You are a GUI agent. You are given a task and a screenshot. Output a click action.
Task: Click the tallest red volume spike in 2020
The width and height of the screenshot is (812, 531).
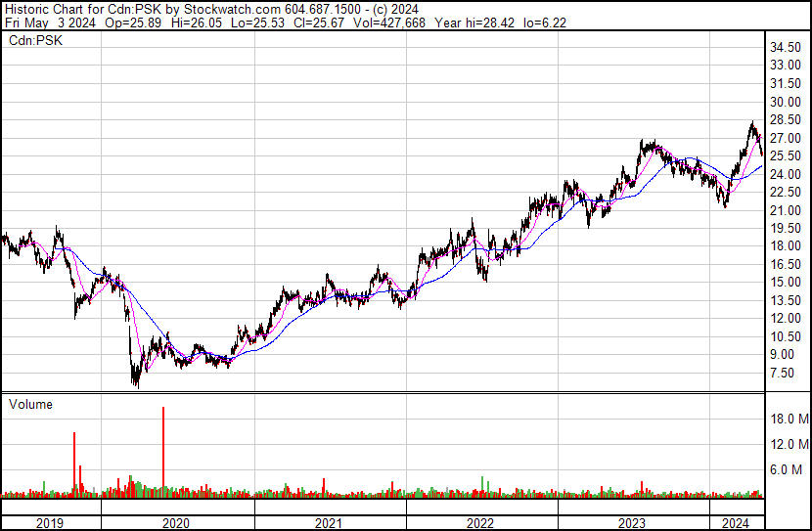pyautogui.click(x=163, y=451)
